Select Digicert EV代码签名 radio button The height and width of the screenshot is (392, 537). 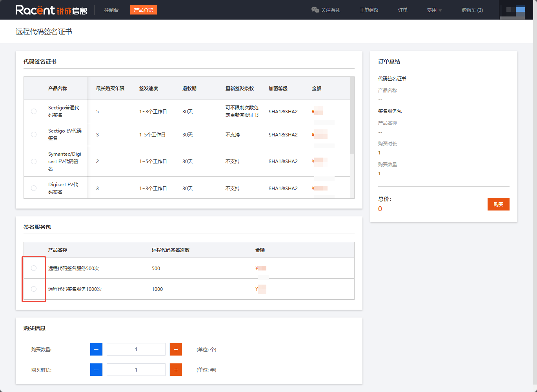point(34,188)
